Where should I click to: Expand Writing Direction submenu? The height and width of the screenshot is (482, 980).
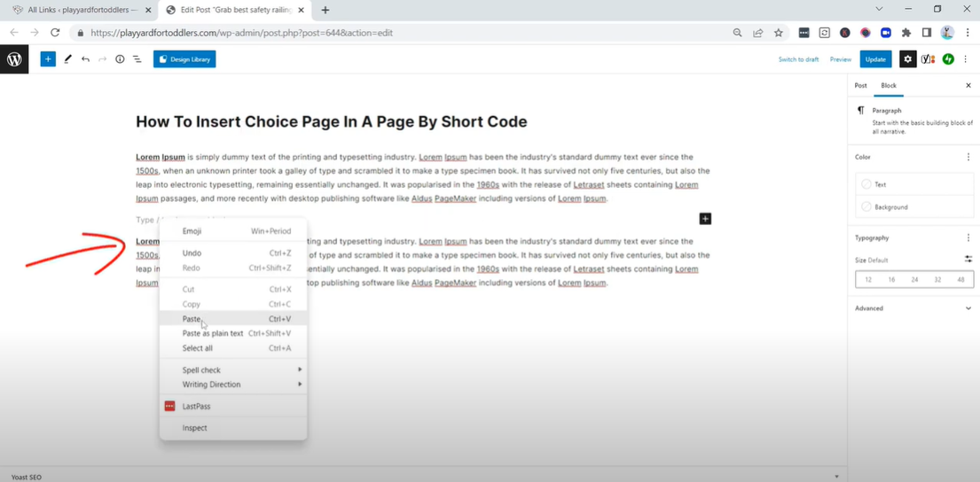click(x=233, y=385)
